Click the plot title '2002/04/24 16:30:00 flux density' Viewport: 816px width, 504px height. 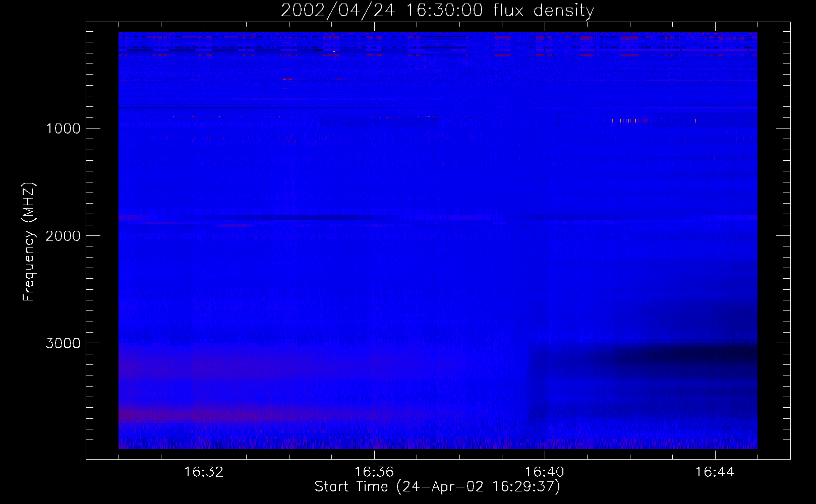point(437,11)
